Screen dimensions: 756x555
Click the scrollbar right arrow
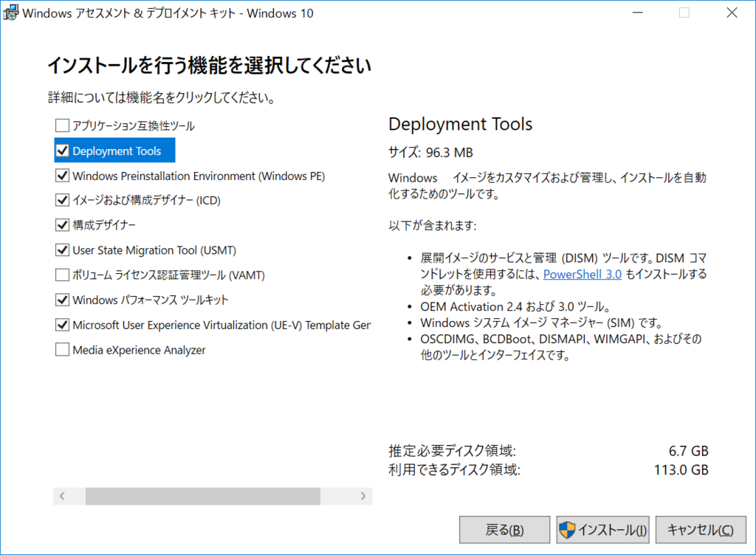click(363, 496)
